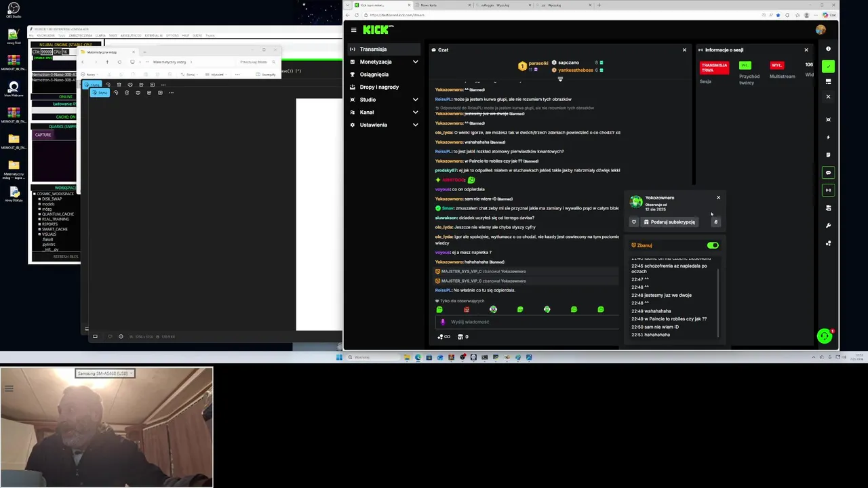Click the info icon in right toolbar
868x488 pixels.
click(x=828, y=49)
